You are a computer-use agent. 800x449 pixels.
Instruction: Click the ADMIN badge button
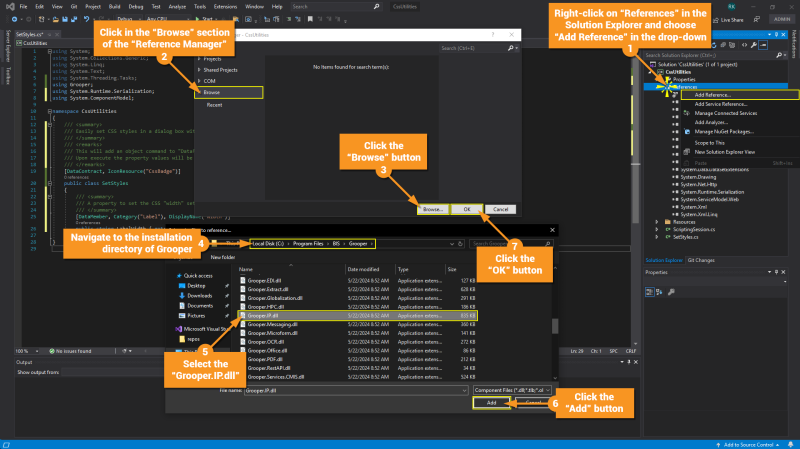pos(782,19)
